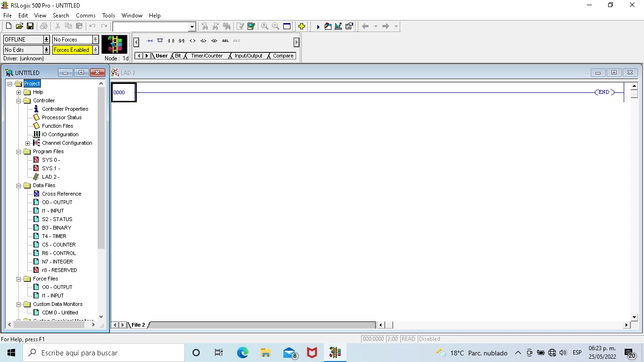This screenshot has height=362, width=644.
Task: Insert Output Energize (OTE) coil
Action: [192, 41]
